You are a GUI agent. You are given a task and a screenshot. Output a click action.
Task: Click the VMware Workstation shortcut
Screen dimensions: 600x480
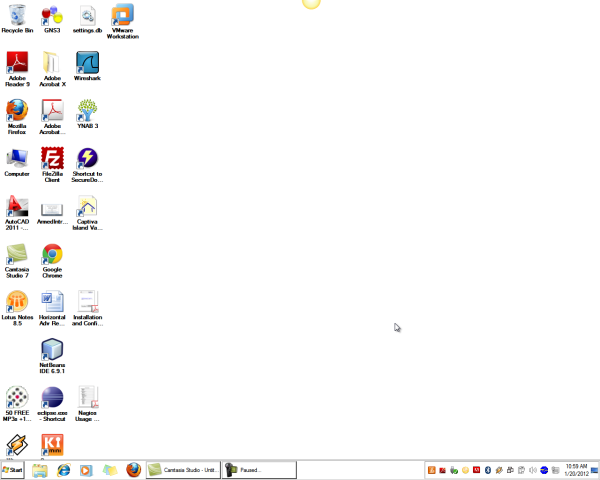123,15
